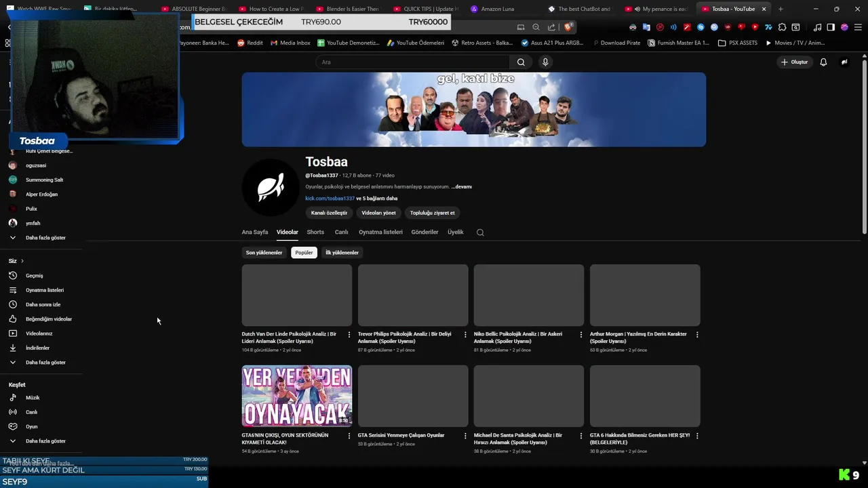Switch to My penance browser tab
Screen dimensions: 868x488
pyautogui.click(x=659, y=9)
